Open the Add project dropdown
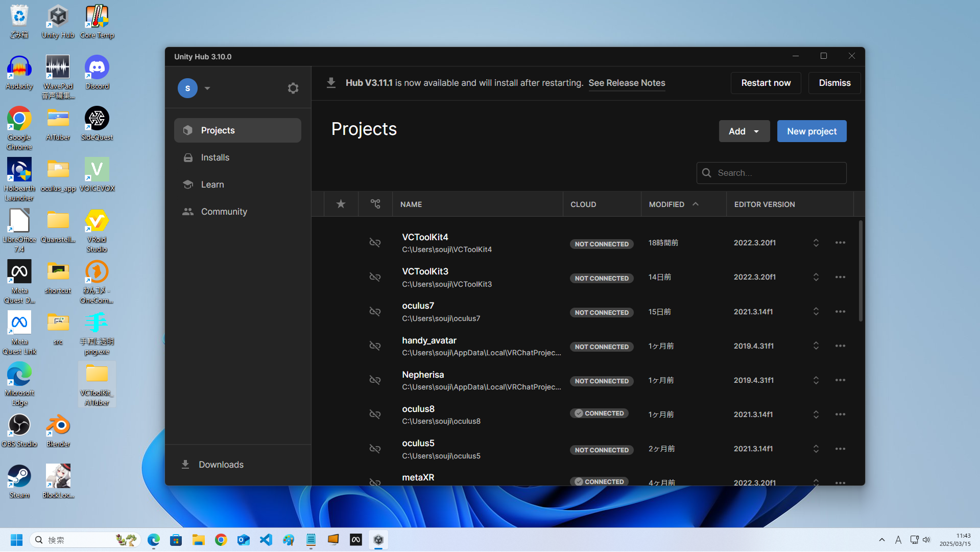Screen dimensions: 980x552 tap(744, 131)
